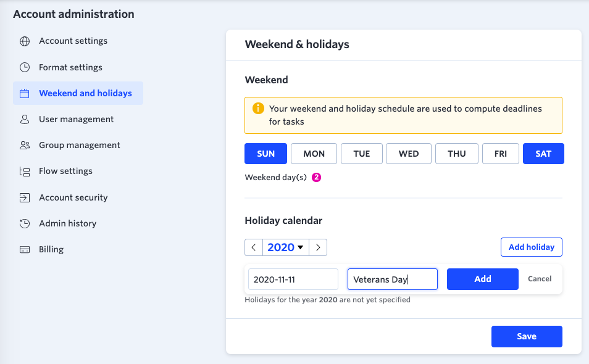
Task: Click the history clock icon for Admin history
Action: 25,224
